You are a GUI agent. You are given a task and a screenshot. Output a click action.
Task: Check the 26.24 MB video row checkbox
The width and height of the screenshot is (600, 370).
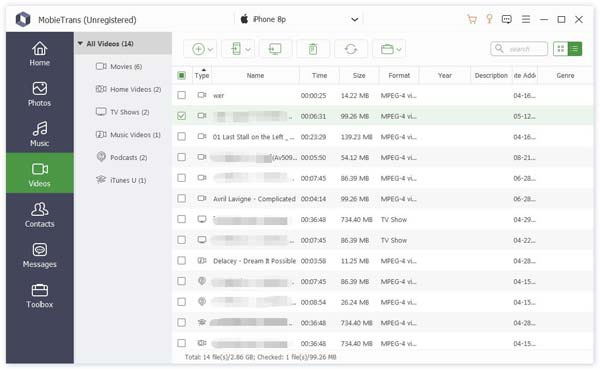click(x=182, y=302)
